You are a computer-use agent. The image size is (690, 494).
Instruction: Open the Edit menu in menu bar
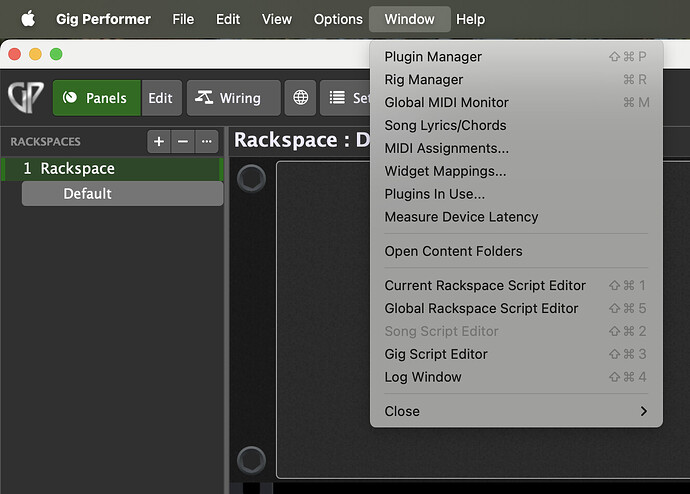(228, 19)
